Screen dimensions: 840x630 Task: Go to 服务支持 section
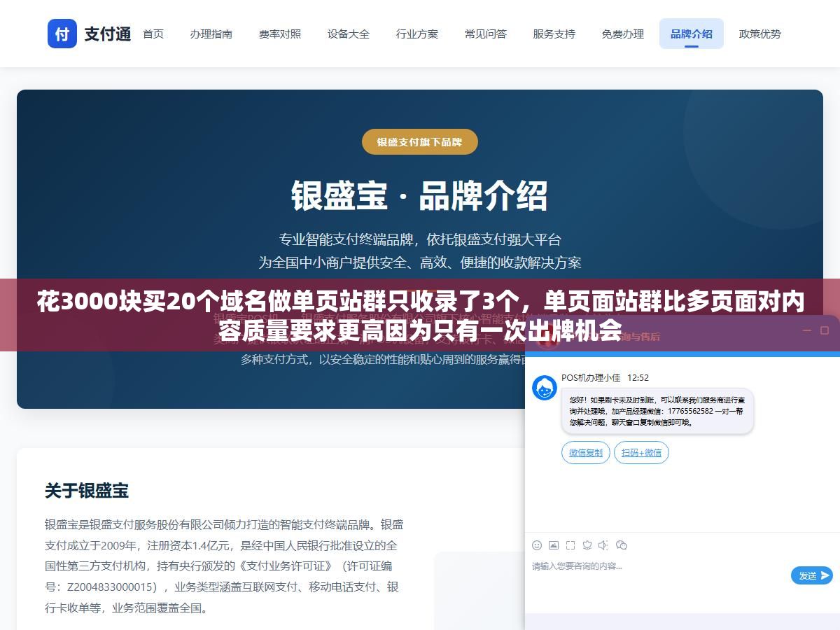[x=554, y=34]
